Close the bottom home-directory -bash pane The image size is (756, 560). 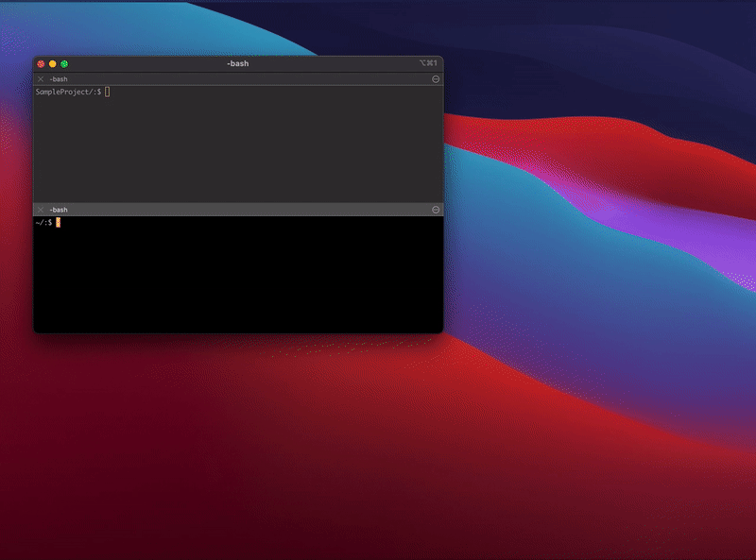[x=41, y=210]
